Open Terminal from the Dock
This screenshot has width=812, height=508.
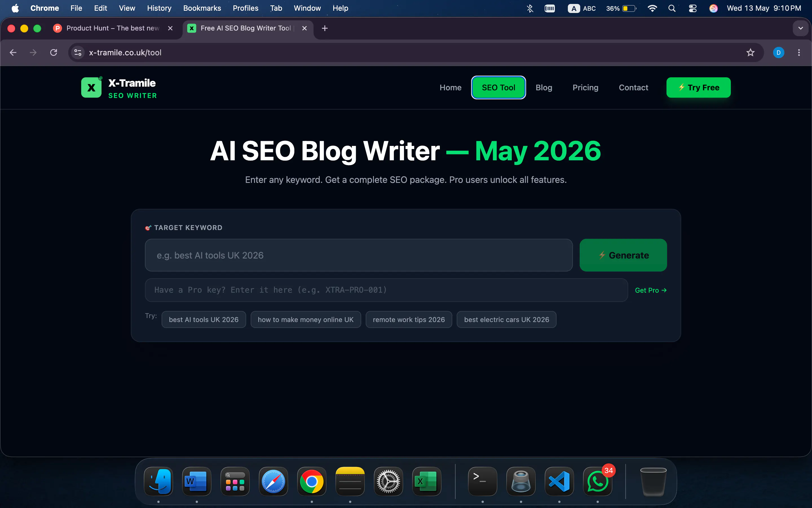[482, 481]
